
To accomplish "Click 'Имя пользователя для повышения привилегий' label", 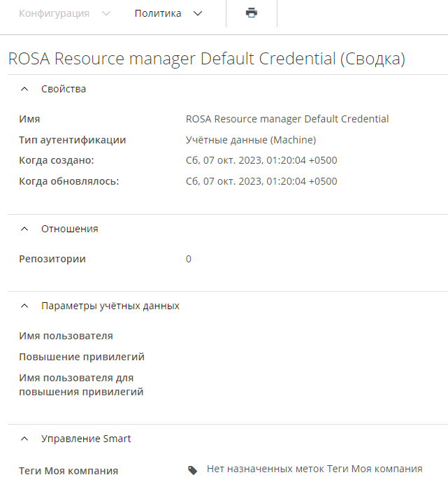I will (x=81, y=385).
